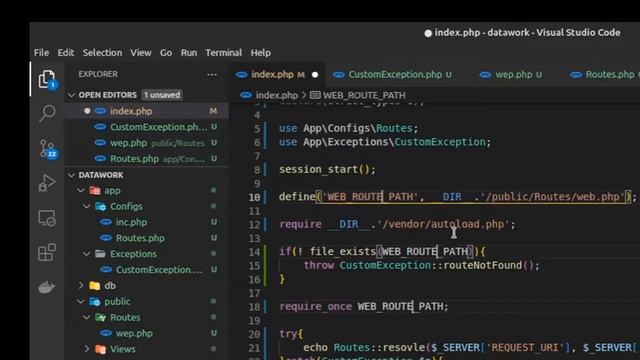Switch to CustomException.php editor tab

[x=396, y=75]
